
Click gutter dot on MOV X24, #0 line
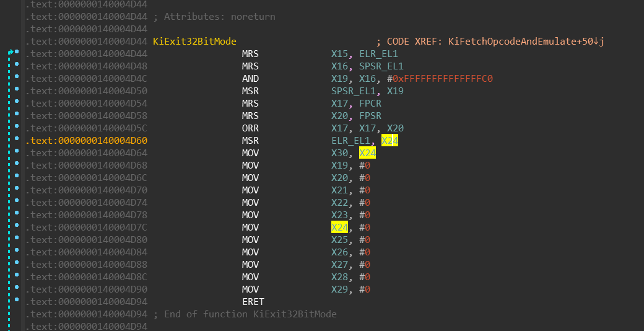point(17,226)
